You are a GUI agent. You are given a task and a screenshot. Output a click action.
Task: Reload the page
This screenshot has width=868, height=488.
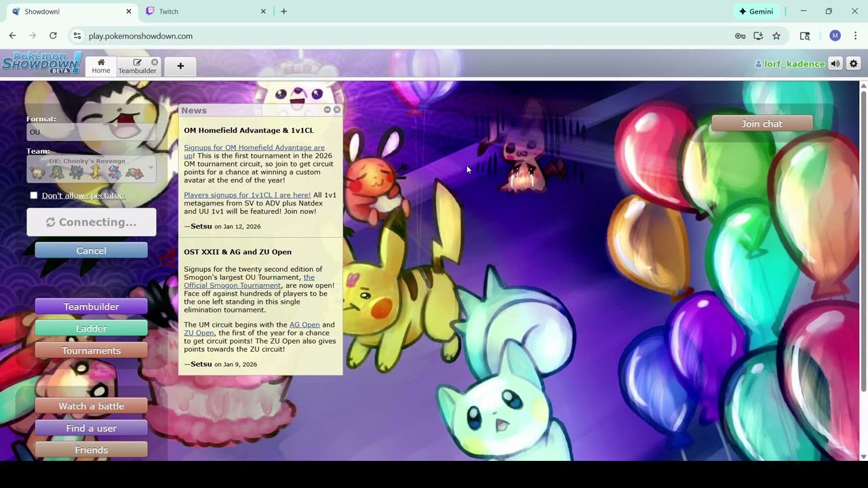pyautogui.click(x=53, y=36)
